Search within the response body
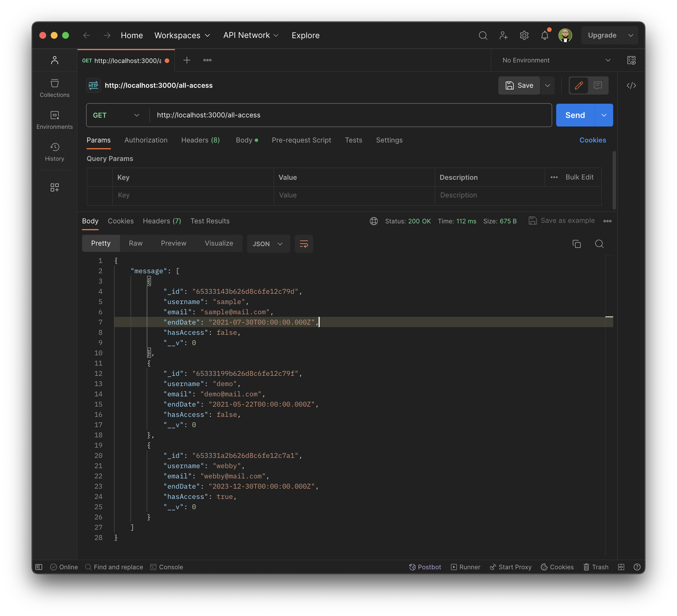The width and height of the screenshot is (677, 616). 599,244
